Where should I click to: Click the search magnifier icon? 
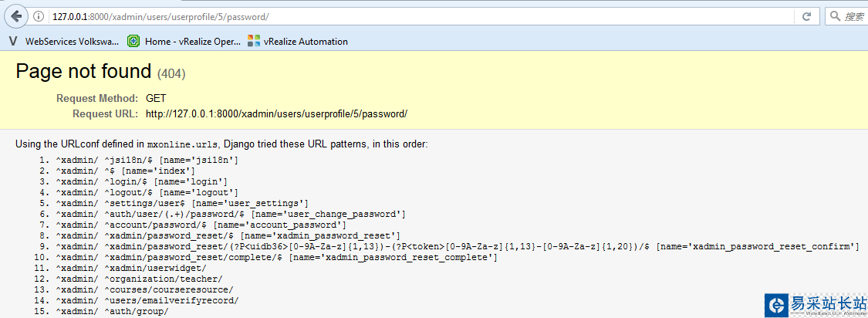pos(835,16)
